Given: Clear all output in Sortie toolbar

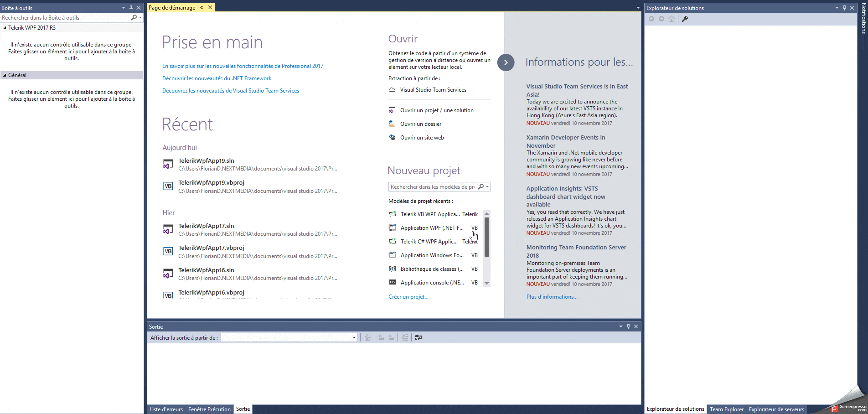Looking at the screenshot, I should tap(405, 337).
